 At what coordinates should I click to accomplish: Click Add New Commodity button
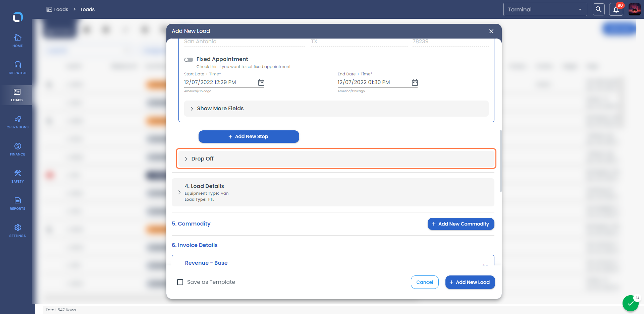461,224
